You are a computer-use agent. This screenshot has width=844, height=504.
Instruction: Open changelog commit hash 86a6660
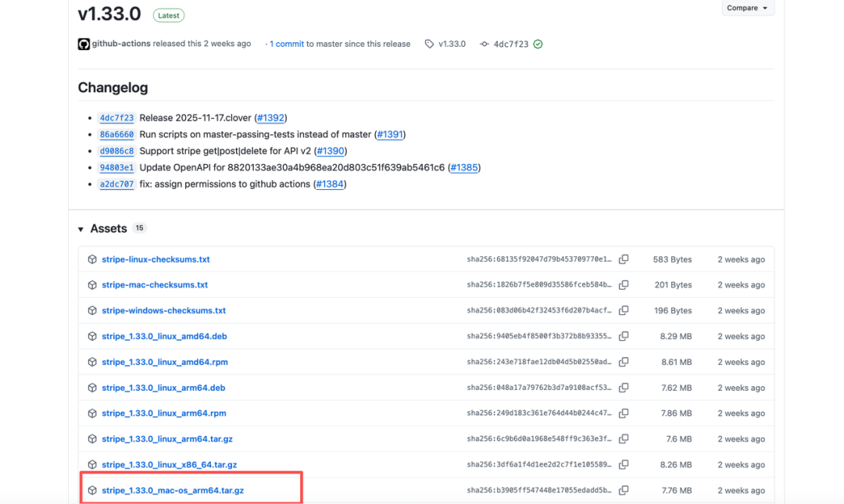click(x=116, y=134)
